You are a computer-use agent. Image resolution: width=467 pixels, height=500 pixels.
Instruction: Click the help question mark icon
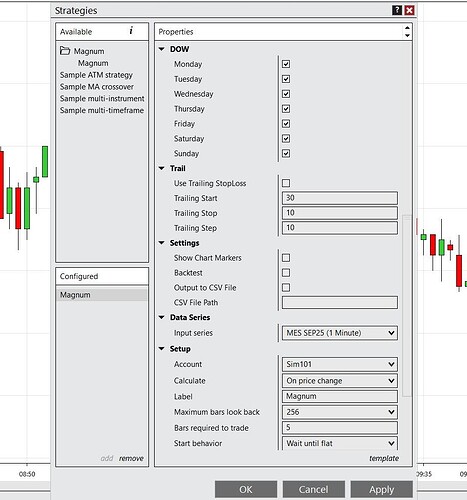(397, 10)
